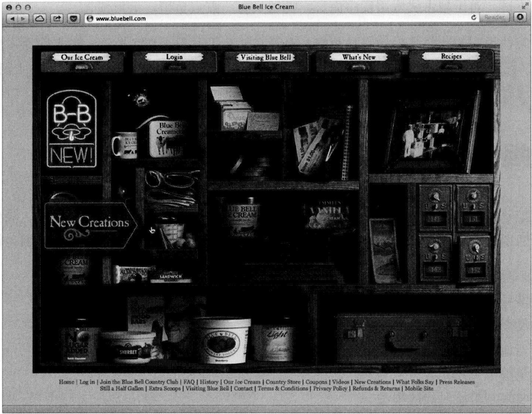Open the Press Releases footer link
This screenshot has height=414, width=532.
pyautogui.click(x=457, y=382)
